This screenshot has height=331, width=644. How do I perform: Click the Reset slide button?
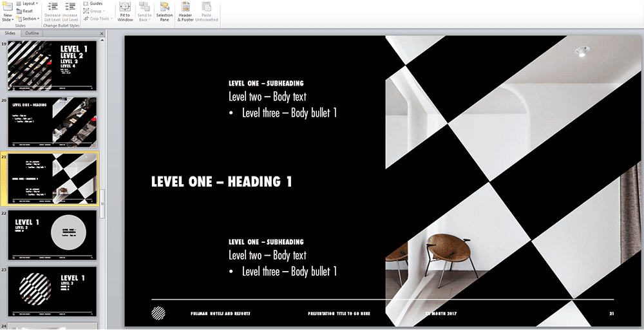[x=24, y=11]
